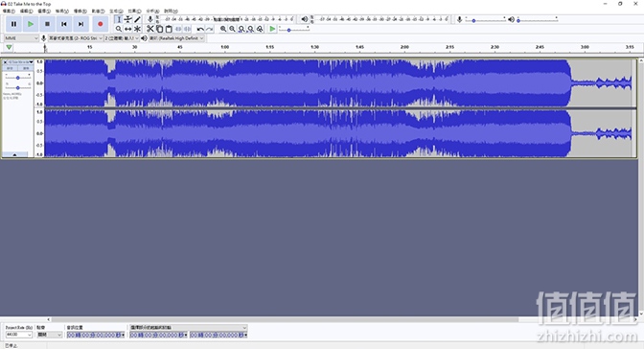The height and width of the screenshot is (349, 644).
Task: Open the last (Help) menu
Action: tap(171, 12)
